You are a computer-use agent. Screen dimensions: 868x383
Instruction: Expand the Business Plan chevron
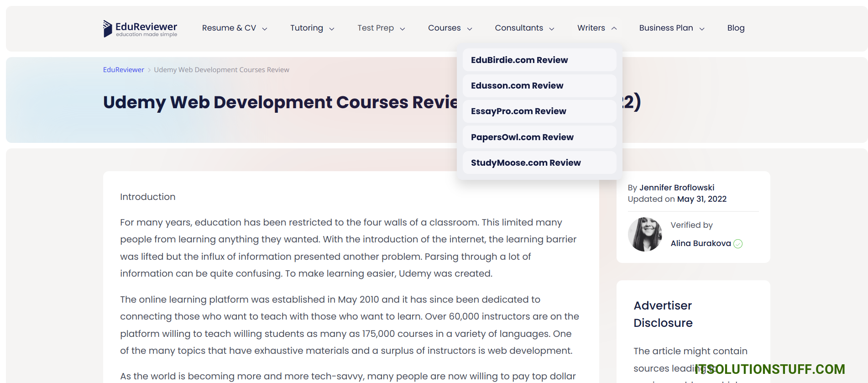(702, 29)
